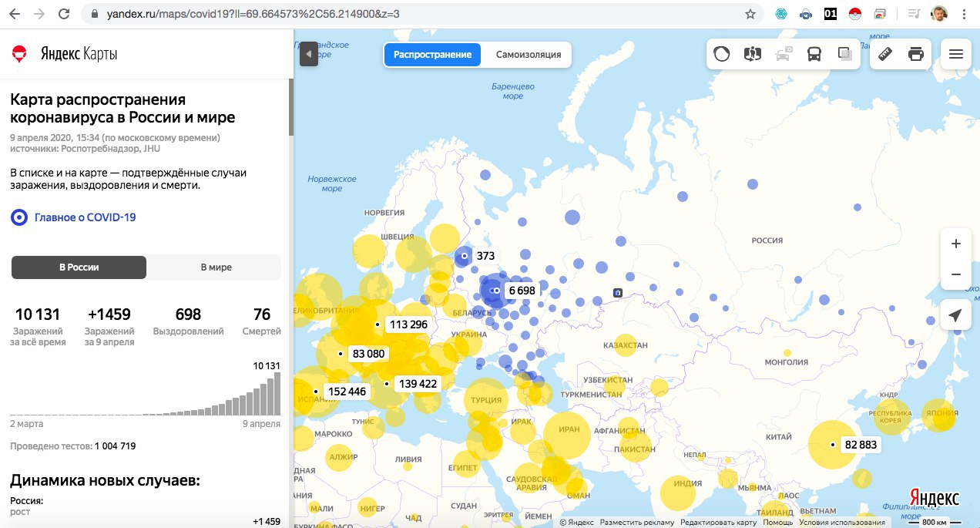Enable street panoramas icon
The height and width of the screenshot is (528, 980).
pyautogui.click(x=752, y=54)
